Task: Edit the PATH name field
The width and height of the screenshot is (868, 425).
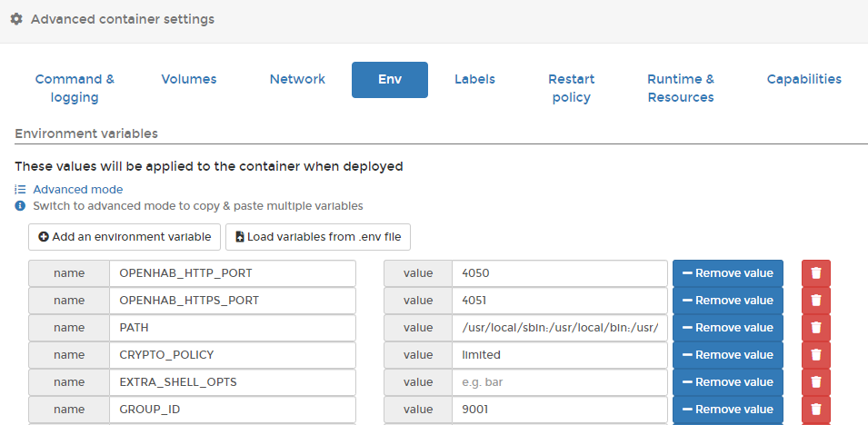Action: (x=233, y=328)
